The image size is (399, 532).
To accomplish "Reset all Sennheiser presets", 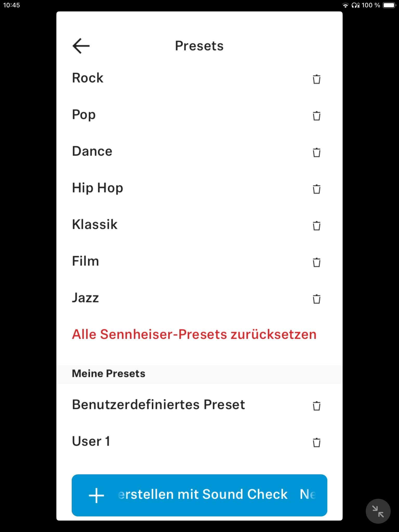I will tap(194, 334).
